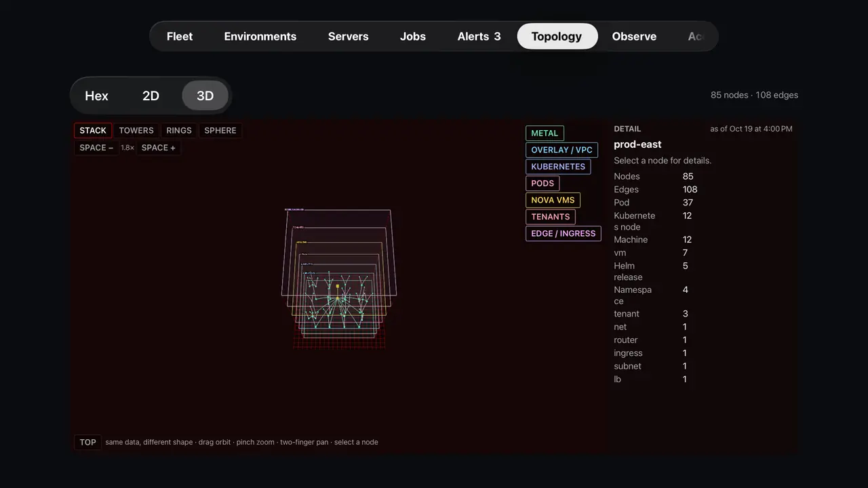
Task: Choose the STACK layout
Action: coord(93,131)
